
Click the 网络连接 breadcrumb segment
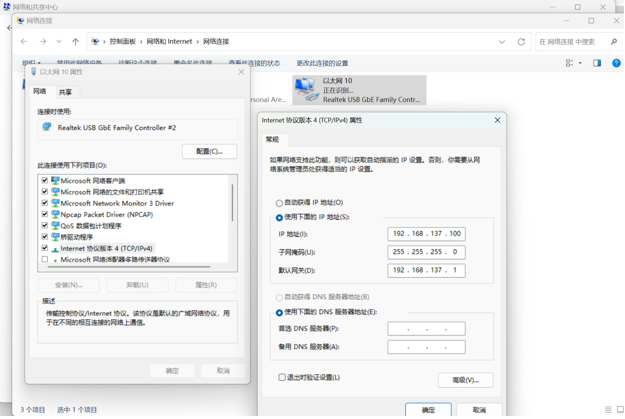216,41
